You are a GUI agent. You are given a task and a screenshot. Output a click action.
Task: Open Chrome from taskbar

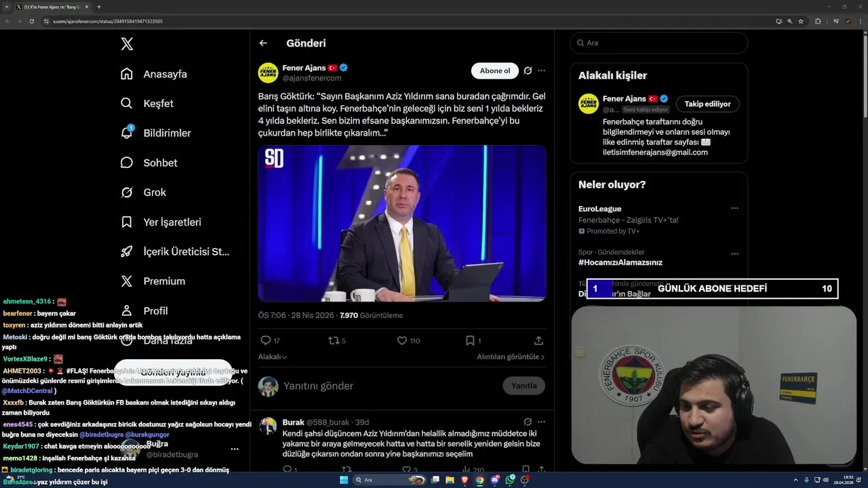click(480, 480)
